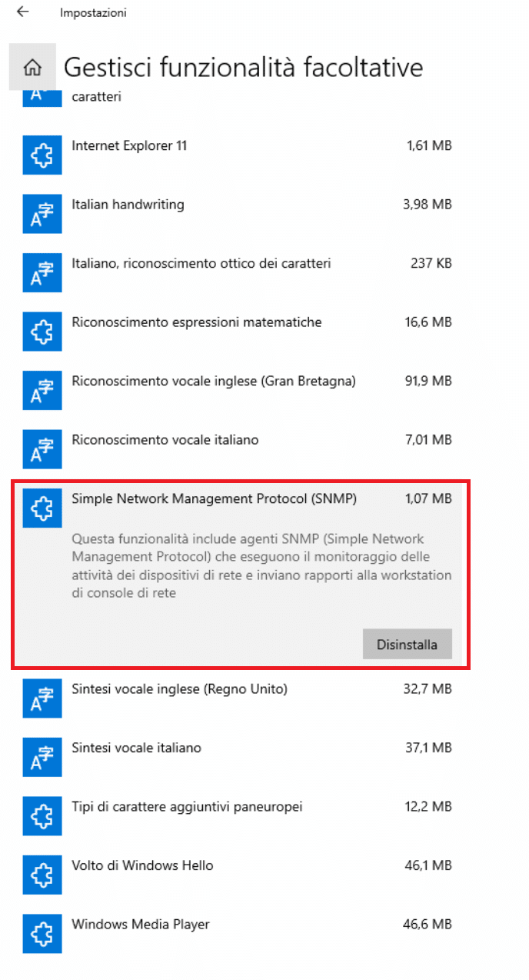Select the SNMP feature puzzle icon

[x=40, y=508]
